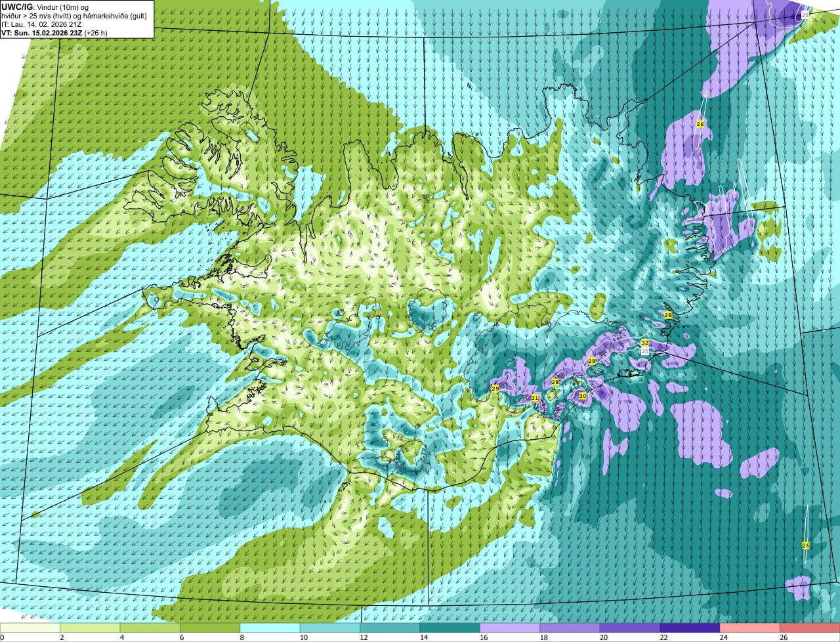Click the yellow max gust label '32'
Viewport: 840px width, 642px height.
coord(645,343)
